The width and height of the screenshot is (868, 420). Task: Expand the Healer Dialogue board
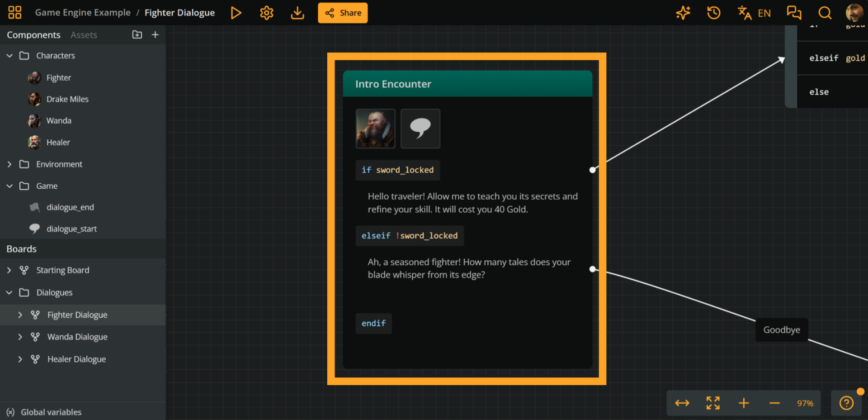click(x=20, y=359)
